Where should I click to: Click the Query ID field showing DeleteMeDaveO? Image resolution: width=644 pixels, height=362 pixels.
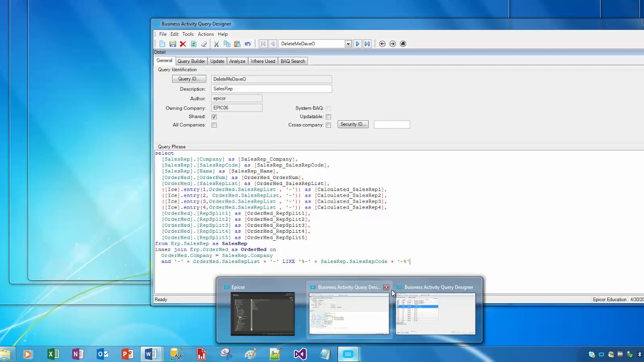point(272,79)
